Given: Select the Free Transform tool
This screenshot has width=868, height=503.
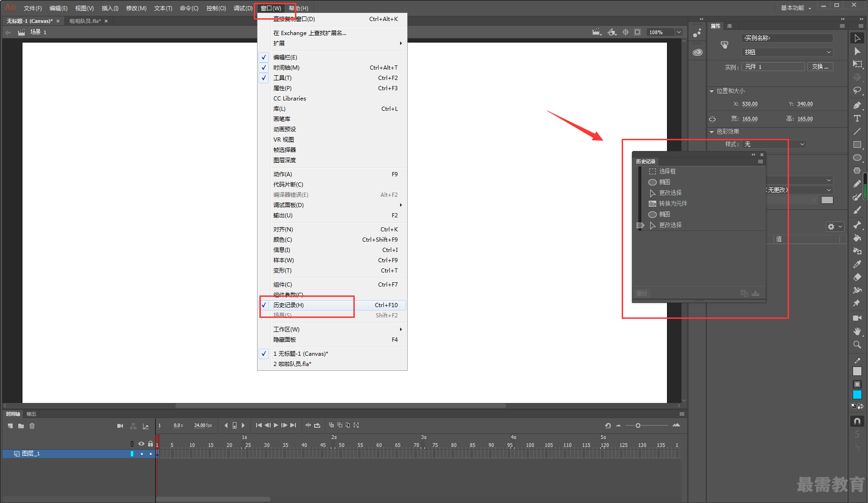Looking at the screenshot, I should pos(857,65).
